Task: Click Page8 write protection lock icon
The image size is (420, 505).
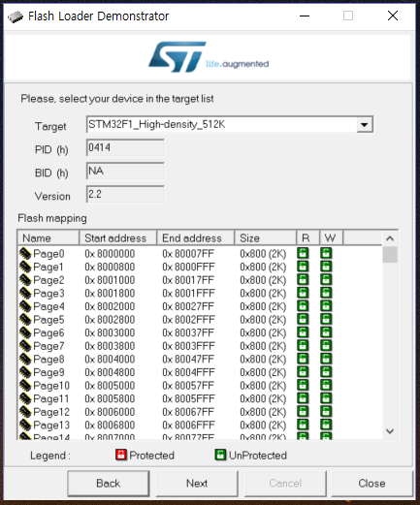Action: (326, 359)
